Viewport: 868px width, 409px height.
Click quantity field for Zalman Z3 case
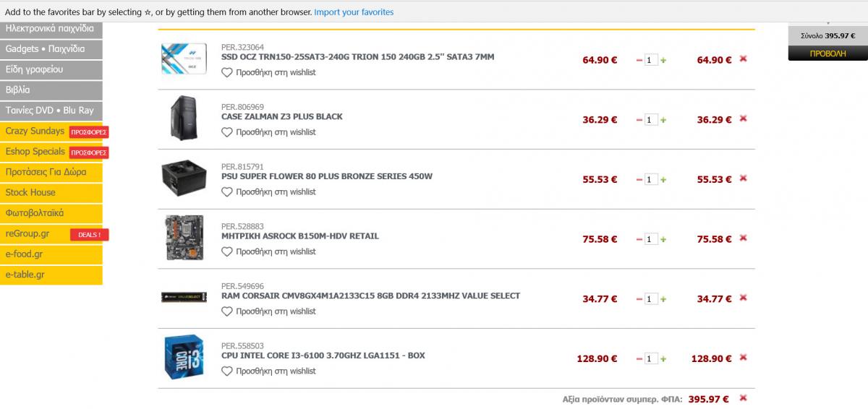pyautogui.click(x=651, y=120)
